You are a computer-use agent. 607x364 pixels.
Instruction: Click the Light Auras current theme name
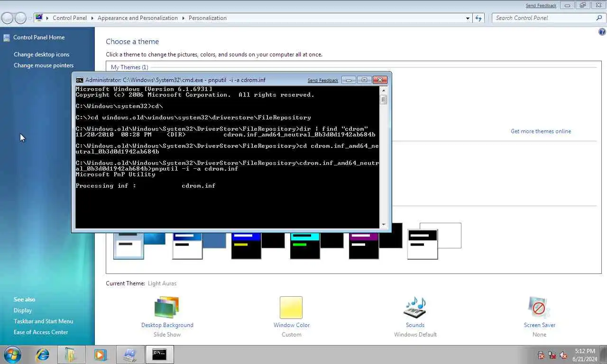point(162,283)
